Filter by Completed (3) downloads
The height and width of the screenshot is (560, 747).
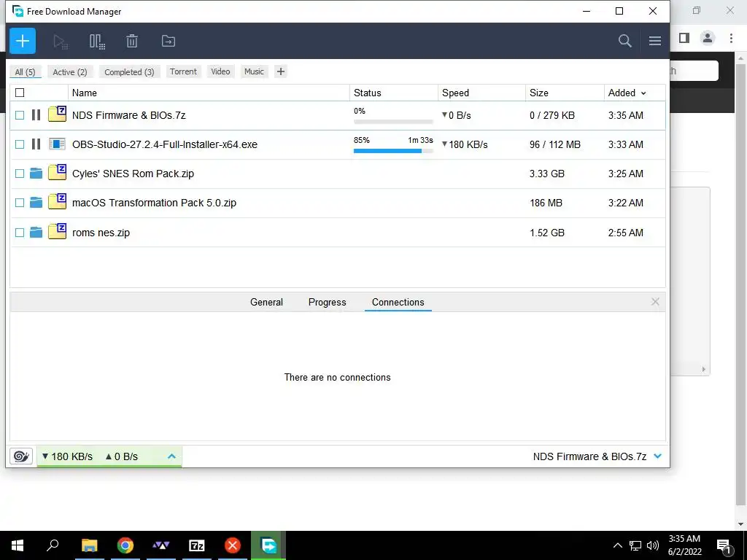point(130,72)
